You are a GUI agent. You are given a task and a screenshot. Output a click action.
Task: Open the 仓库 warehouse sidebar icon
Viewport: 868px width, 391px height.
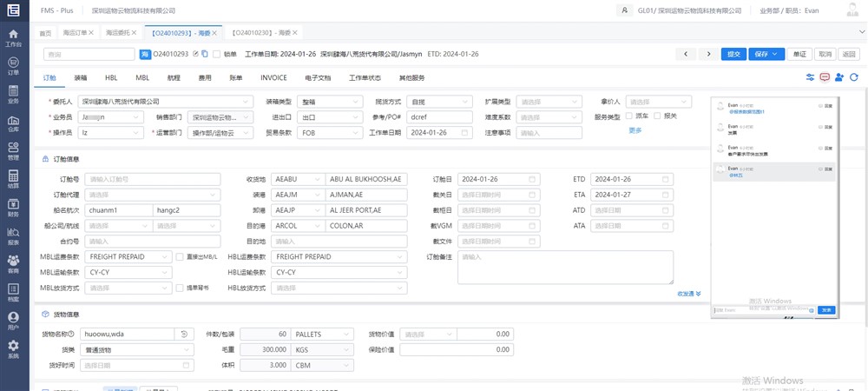13,124
